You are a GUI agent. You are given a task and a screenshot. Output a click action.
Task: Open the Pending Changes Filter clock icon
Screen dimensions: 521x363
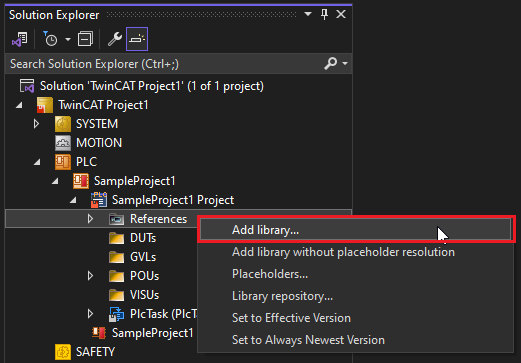(51, 39)
